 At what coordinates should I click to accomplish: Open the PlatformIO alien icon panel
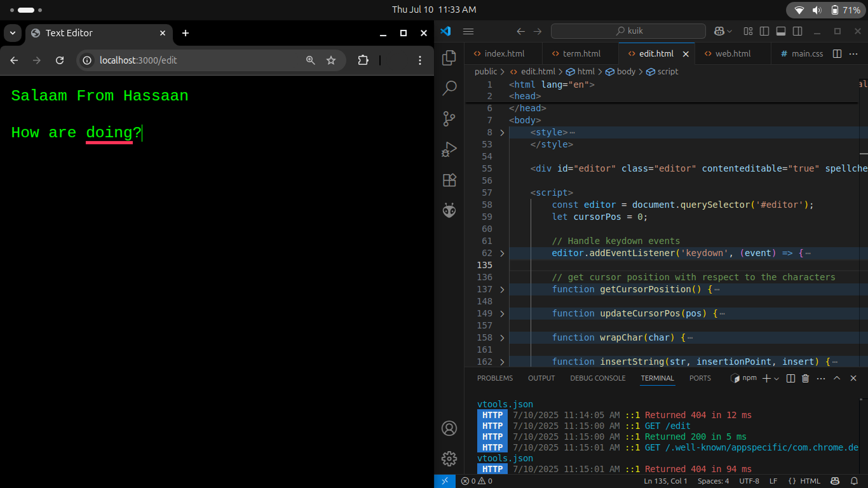click(x=449, y=210)
